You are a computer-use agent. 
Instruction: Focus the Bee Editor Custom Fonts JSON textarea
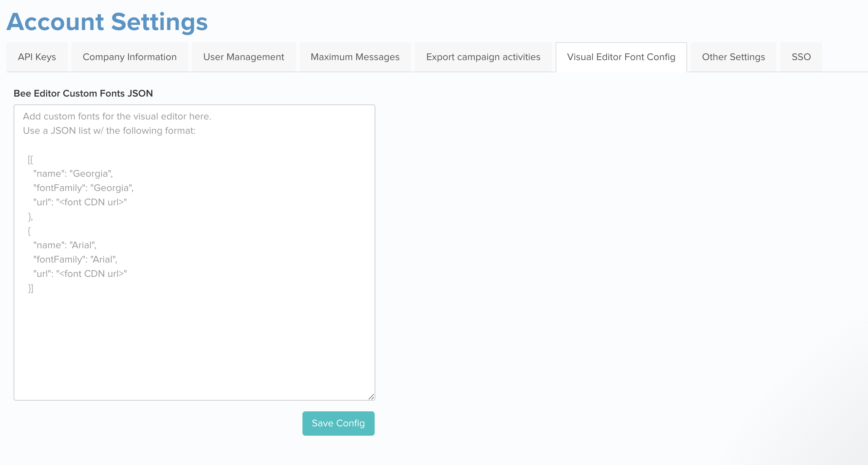194,253
